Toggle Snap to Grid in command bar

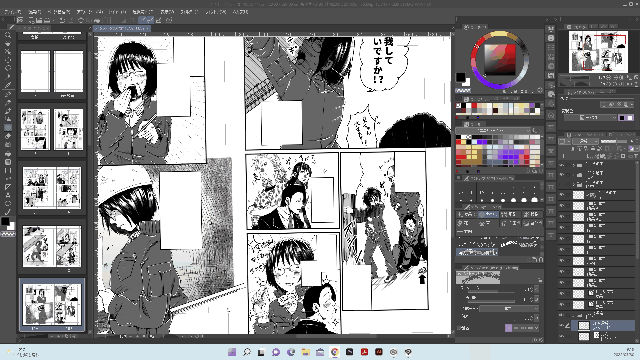[x=158, y=20]
